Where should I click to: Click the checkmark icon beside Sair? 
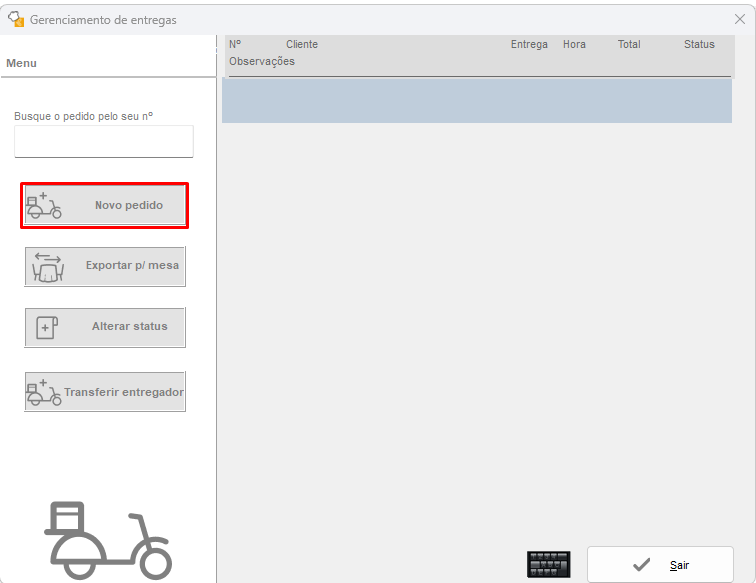pyautogui.click(x=642, y=565)
